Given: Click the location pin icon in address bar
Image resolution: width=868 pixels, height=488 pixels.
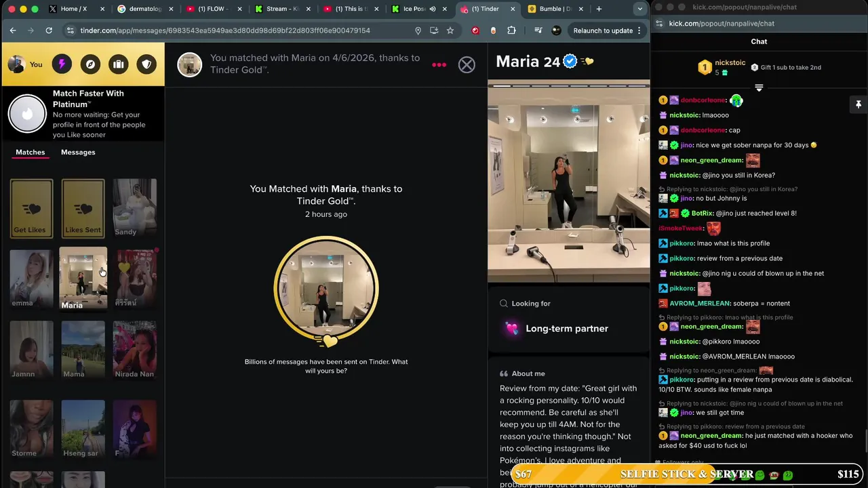Looking at the screenshot, I should click(418, 30).
